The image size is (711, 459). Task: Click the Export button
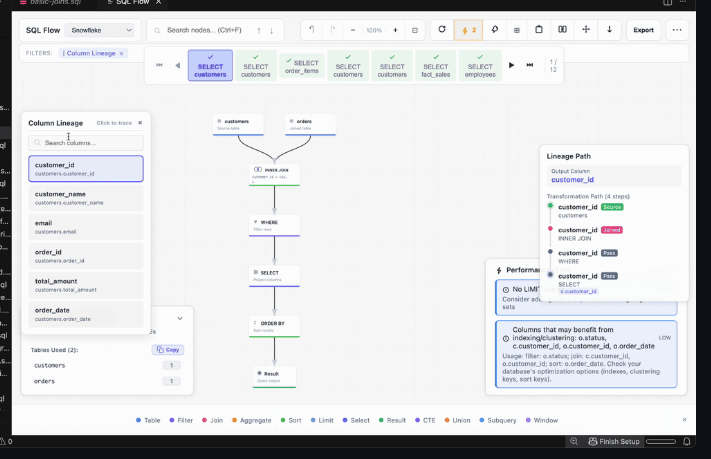[x=643, y=30]
